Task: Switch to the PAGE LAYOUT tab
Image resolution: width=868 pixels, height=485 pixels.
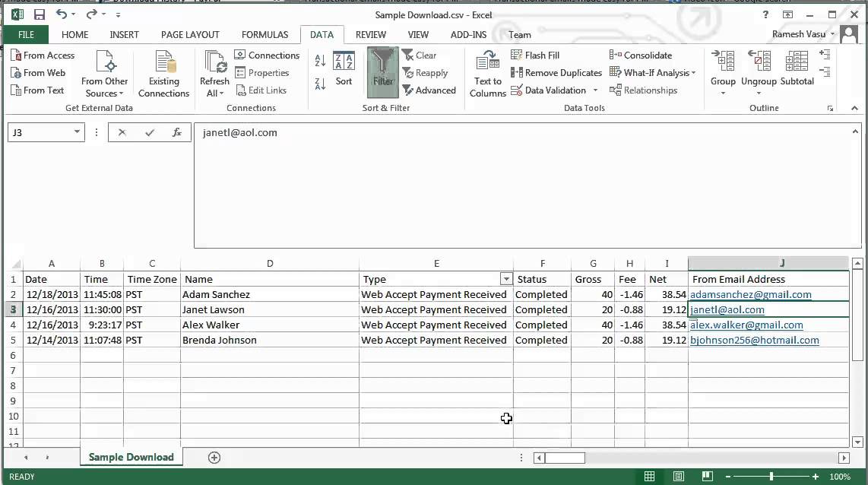Action: [x=190, y=34]
